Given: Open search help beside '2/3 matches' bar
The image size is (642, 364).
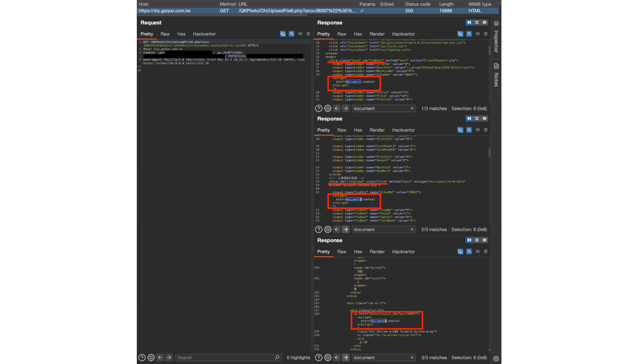Looking at the screenshot, I should 318,229.
